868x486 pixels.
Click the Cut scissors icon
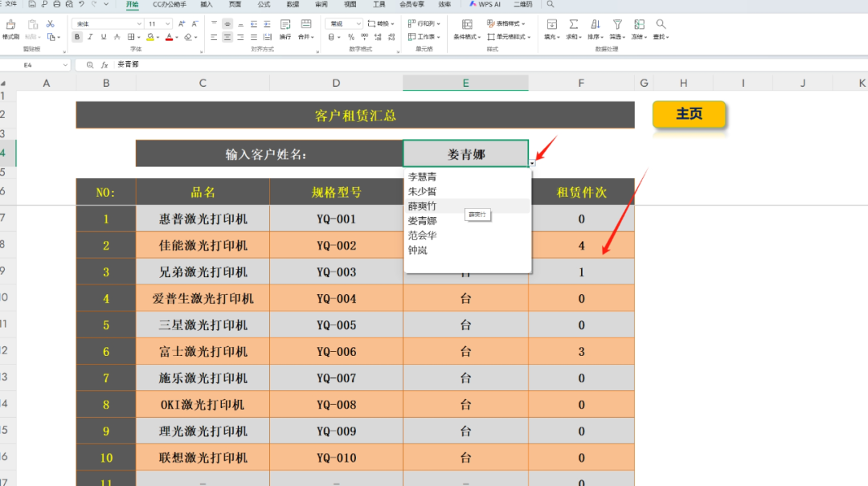51,24
